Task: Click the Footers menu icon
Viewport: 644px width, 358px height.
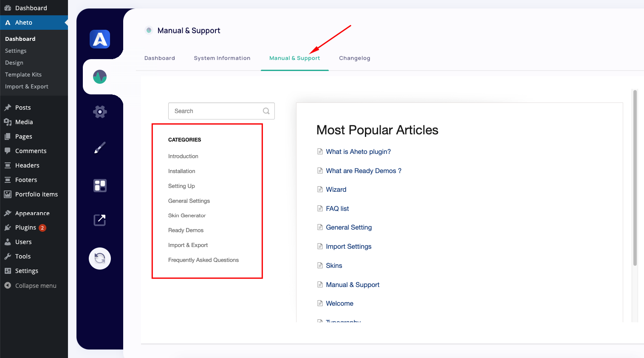Action: [8, 180]
